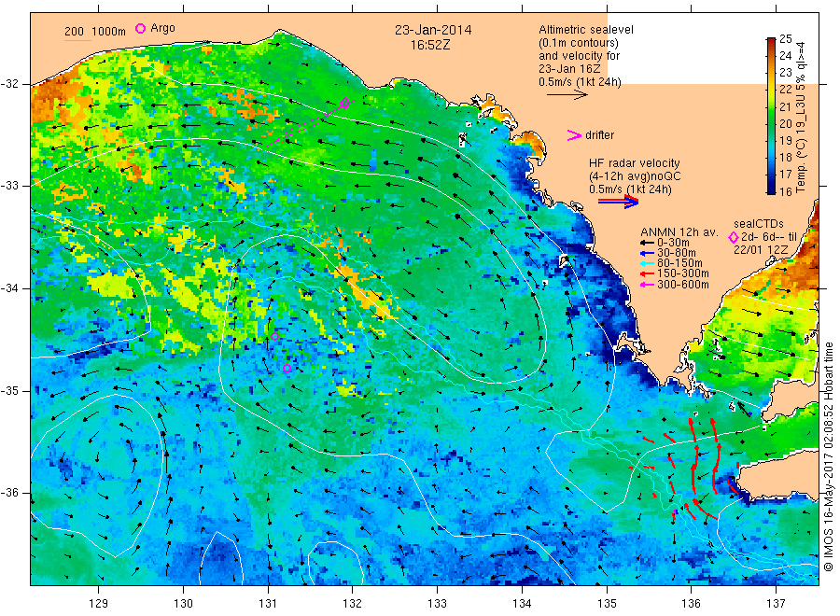Viewport: 840px width, 616px height.
Task: Click the altimetric 0.5m/s scale arrow
Action: pyautogui.click(x=567, y=95)
